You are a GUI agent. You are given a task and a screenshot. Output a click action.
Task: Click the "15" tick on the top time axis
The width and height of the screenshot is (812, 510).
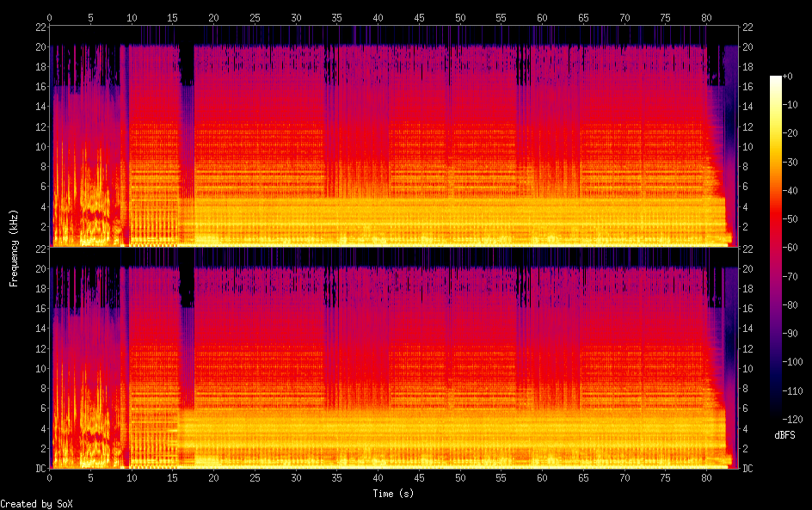click(172, 17)
